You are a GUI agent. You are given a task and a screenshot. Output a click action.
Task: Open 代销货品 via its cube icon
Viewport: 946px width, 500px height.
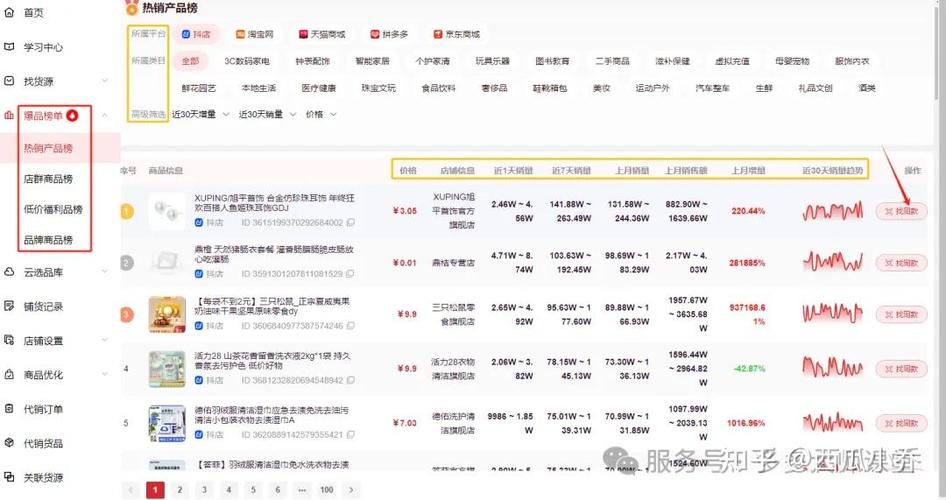click(9, 443)
